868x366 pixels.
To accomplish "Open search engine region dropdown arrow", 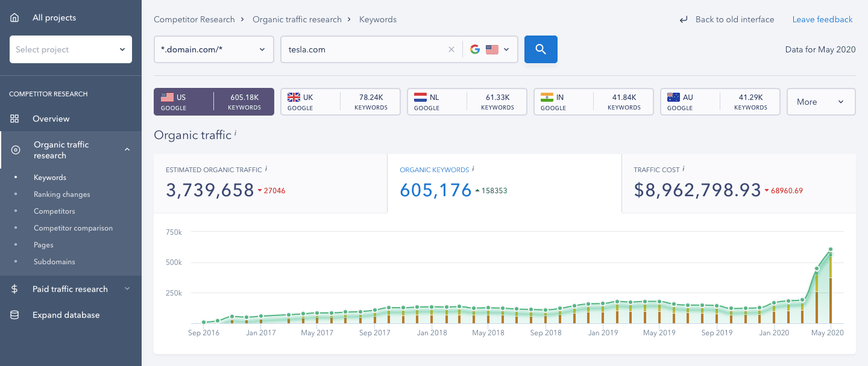I will pyautogui.click(x=506, y=49).
